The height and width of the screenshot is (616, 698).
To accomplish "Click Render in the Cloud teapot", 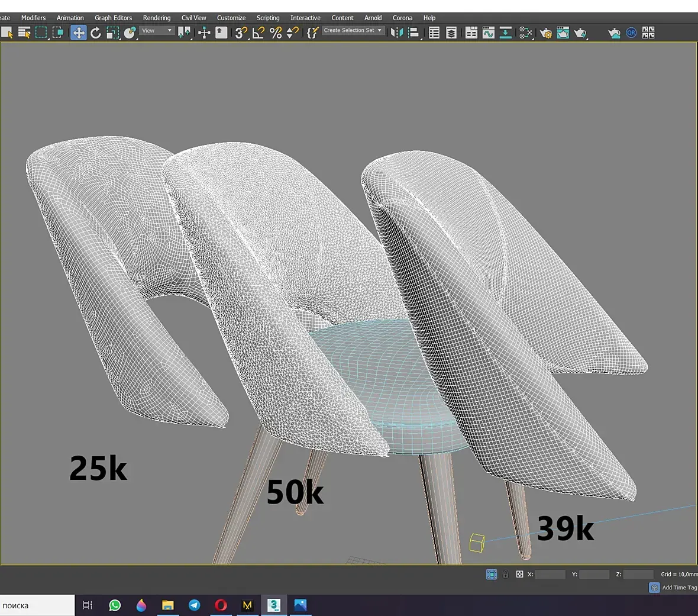I will 615,33.
